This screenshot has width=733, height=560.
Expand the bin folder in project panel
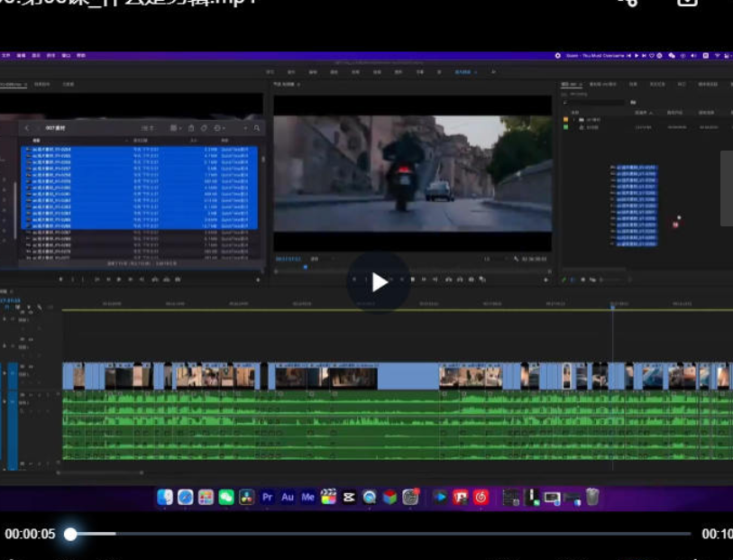pos(574,119)
